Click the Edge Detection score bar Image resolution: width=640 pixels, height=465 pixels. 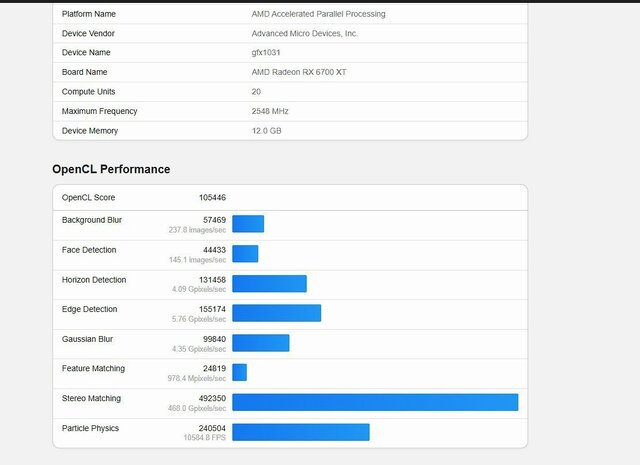point(276,313)
